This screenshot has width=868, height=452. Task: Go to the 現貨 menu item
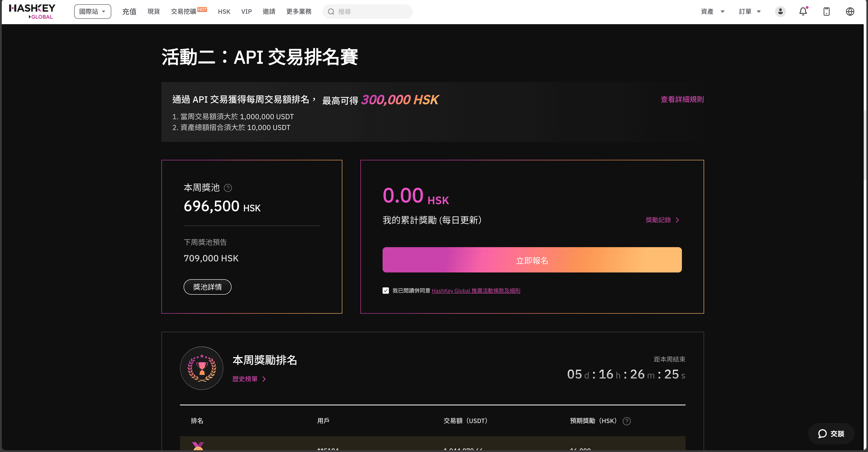154,12
